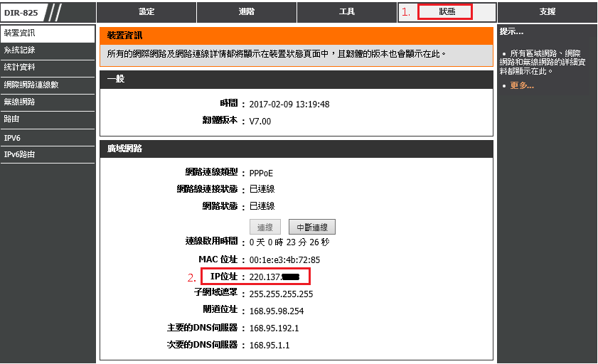Open the 工具 tab
This screenshot has width=598, height=364.
click(x=347, y=12)
